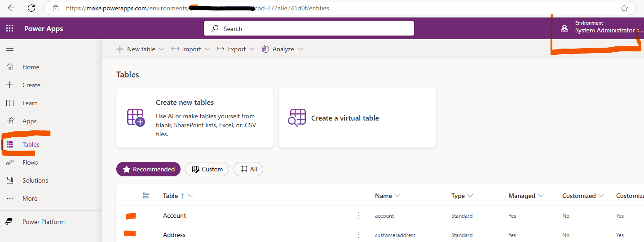Click the browser refresh icon
The image size is (644, 242).
(31, 8)
